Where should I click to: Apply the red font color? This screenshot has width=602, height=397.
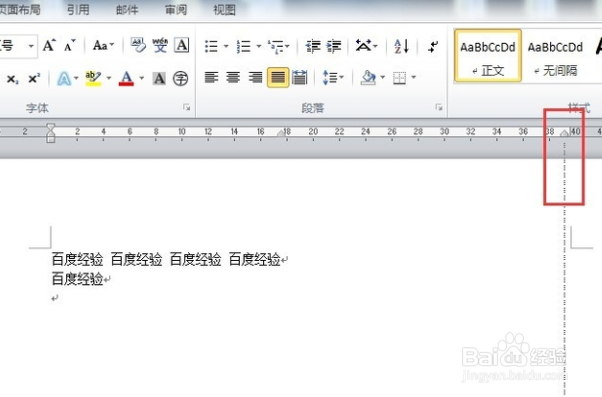click(126, 78)
